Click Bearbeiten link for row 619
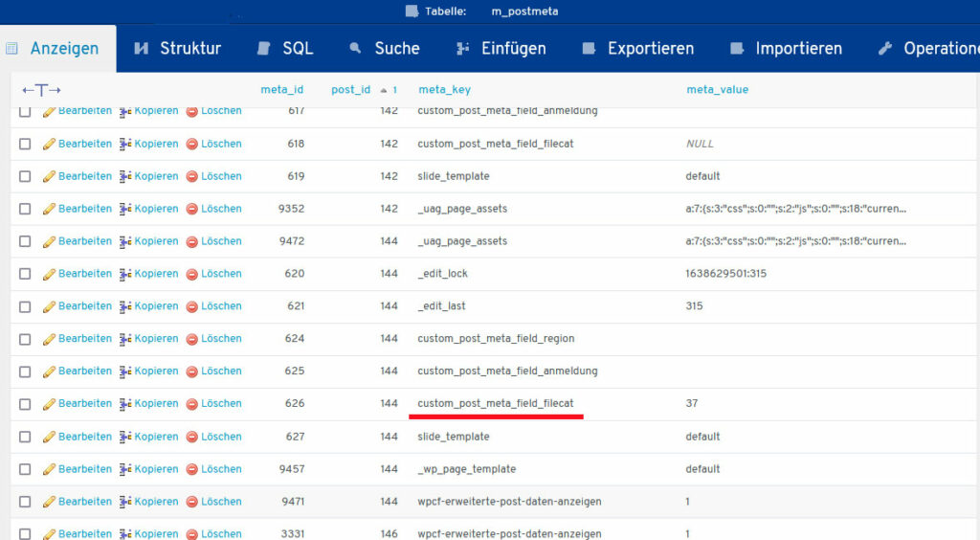This screenshot has height=540, width=980. pyautogui.click(x=85, y=176)
